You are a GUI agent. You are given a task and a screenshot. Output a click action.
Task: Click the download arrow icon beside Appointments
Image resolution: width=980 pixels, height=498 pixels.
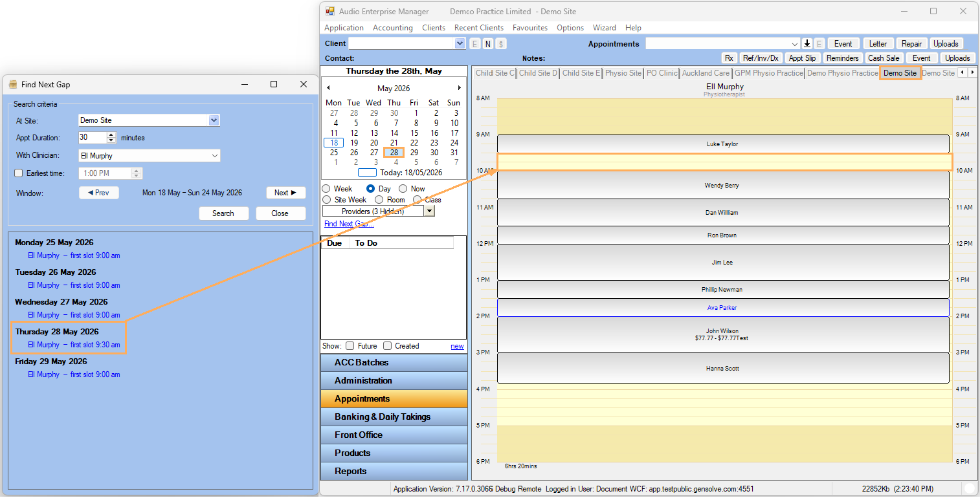tap(807, 44)
